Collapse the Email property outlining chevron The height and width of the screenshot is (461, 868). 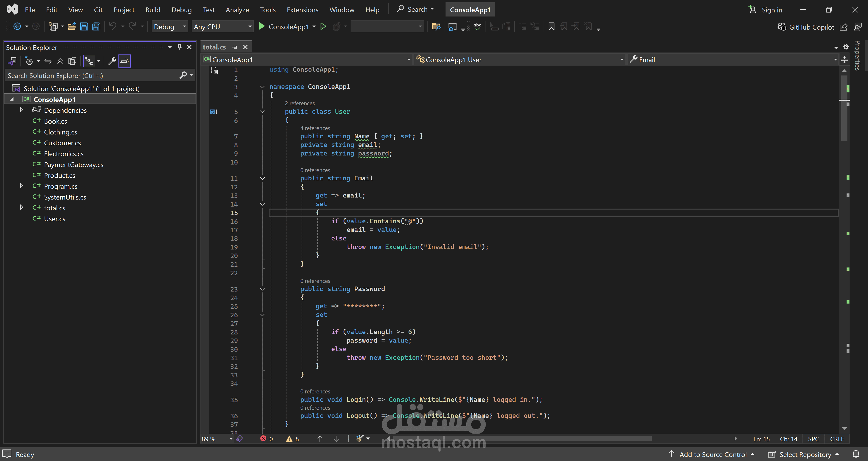tap(262, 178)
